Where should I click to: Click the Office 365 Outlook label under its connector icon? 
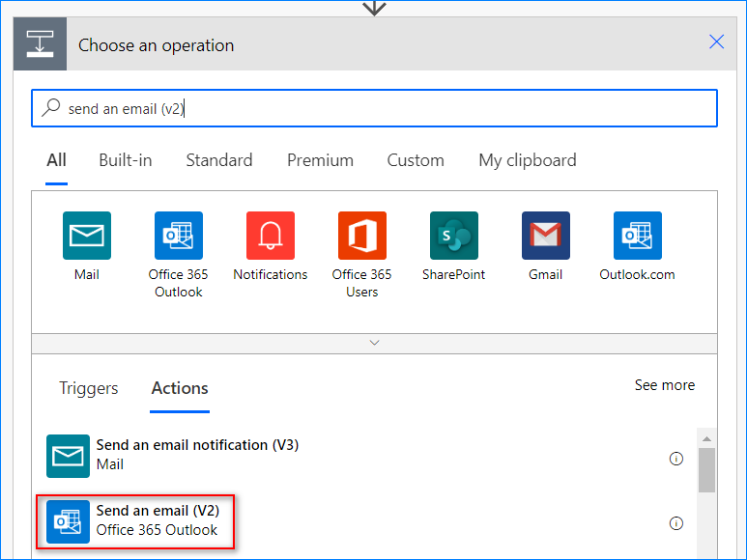point(178,283)
